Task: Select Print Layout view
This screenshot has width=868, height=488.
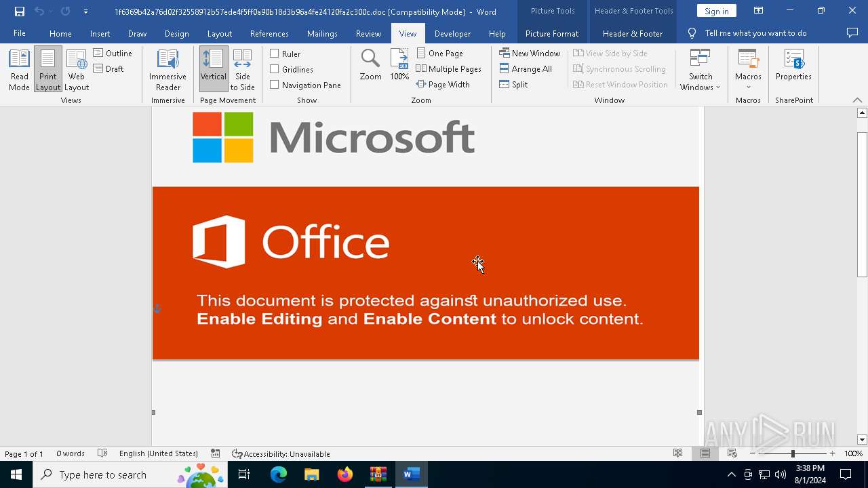Action: click(x=47, y=70)
